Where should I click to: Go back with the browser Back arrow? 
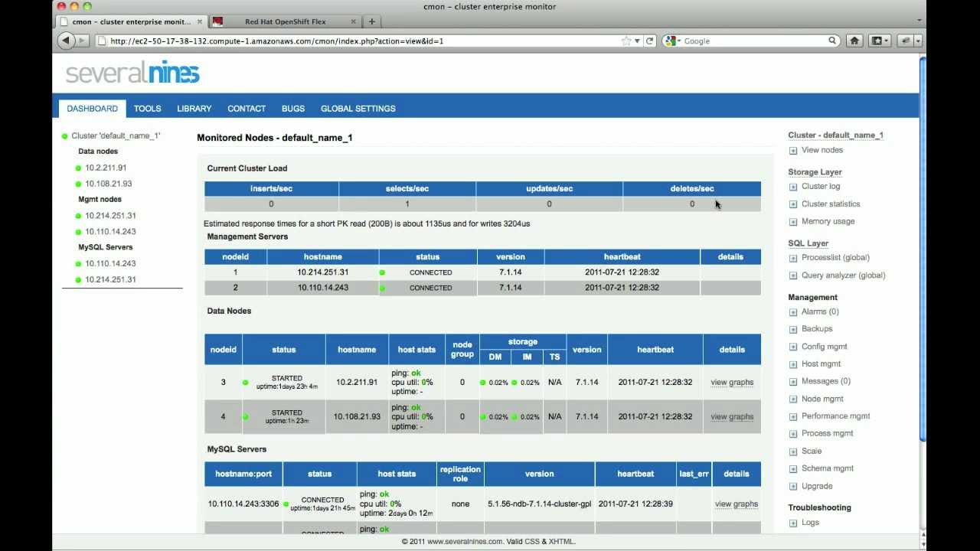click(x=66, y=41)
